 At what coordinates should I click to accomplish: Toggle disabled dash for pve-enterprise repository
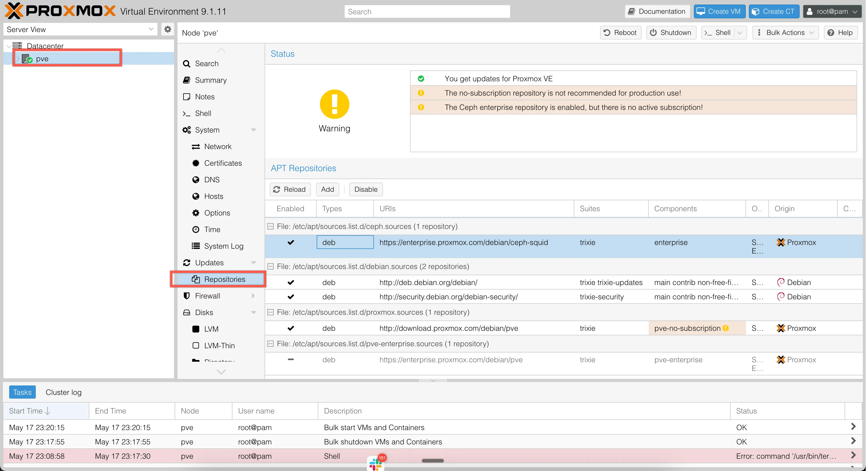pyautogui.click(x=291, y=359)
